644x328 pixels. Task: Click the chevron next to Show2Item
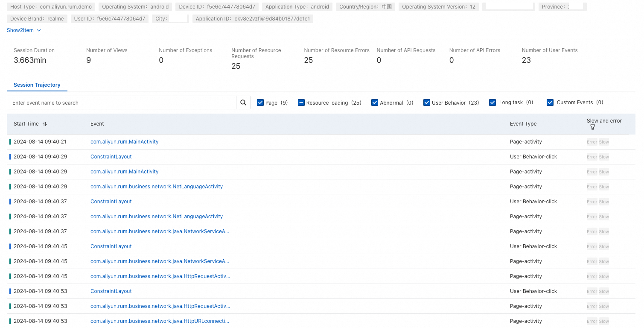point(39,30)
